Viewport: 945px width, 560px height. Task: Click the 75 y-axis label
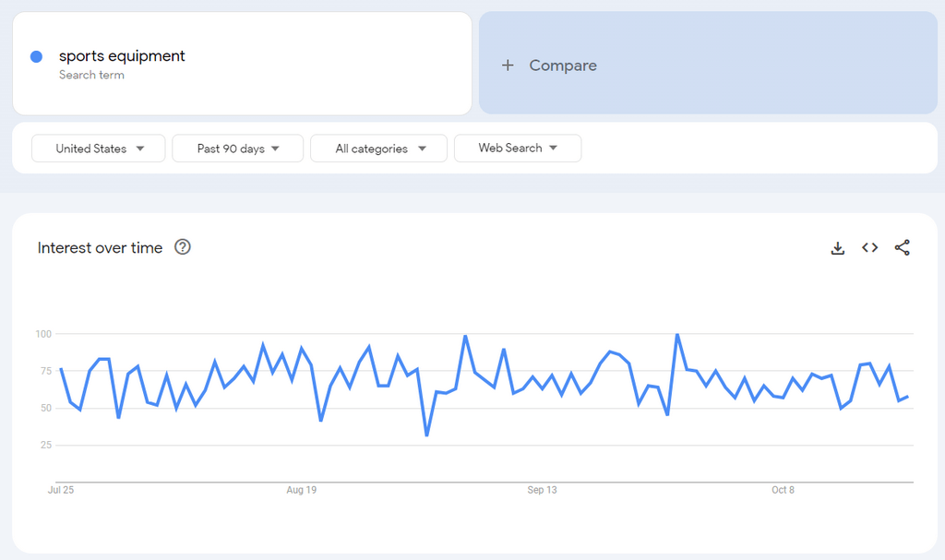click(46, 371)
